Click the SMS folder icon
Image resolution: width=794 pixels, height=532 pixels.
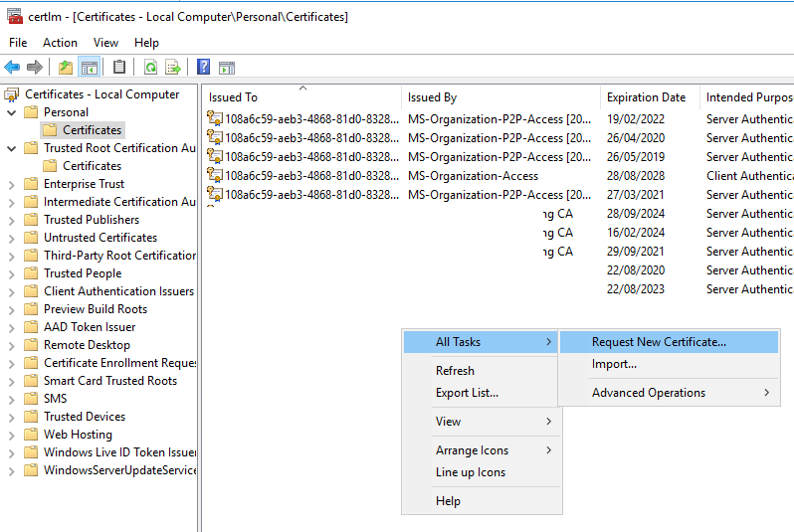(31, 399)
